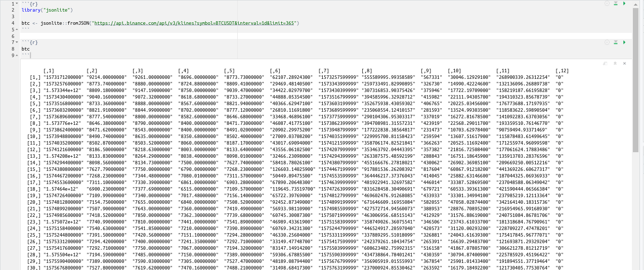This screenshot has width=644, height=270.
Task: Show the chunk output in a new window
Action: [606, 63]
